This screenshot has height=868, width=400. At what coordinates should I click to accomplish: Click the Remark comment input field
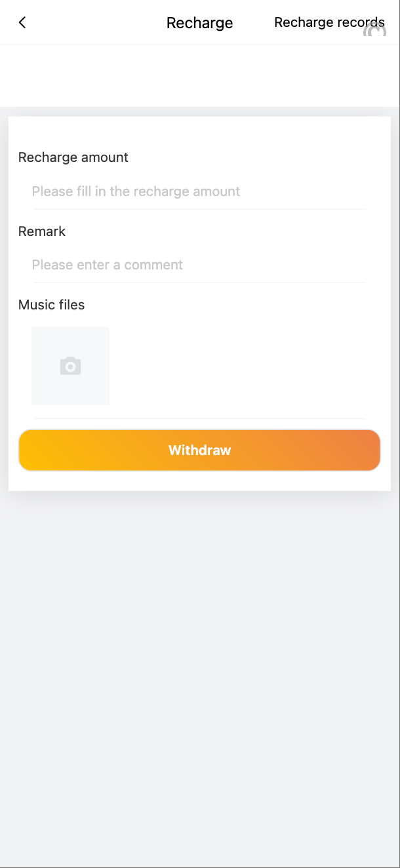(199, 265)
